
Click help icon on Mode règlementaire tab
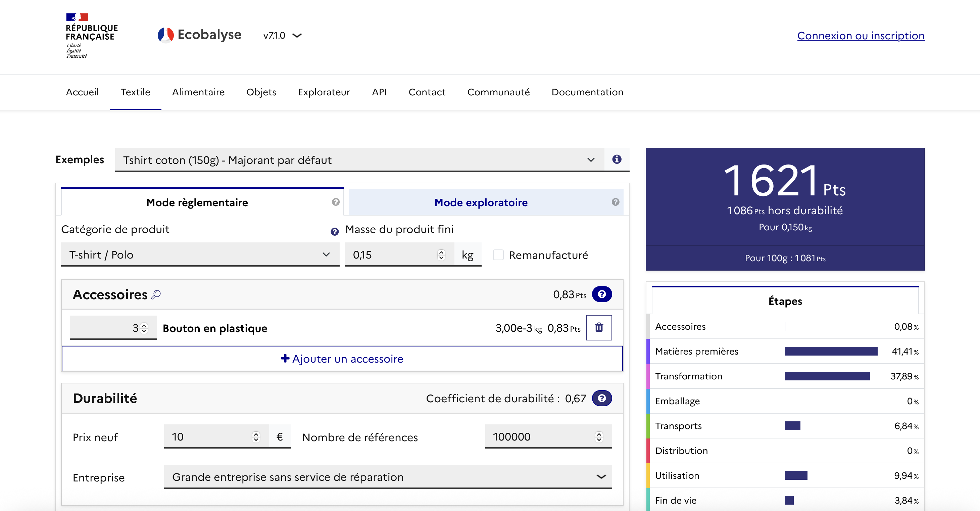click(x=335, y=202)
